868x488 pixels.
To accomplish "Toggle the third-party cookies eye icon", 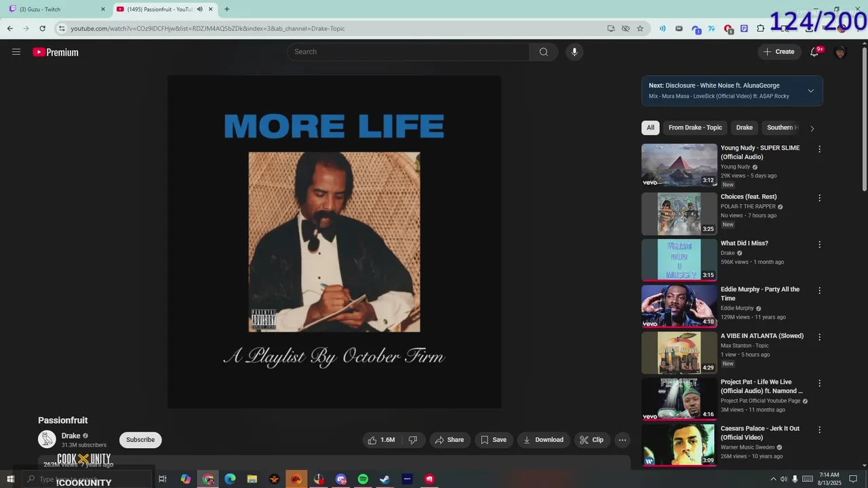I will (x=625, y=28).
